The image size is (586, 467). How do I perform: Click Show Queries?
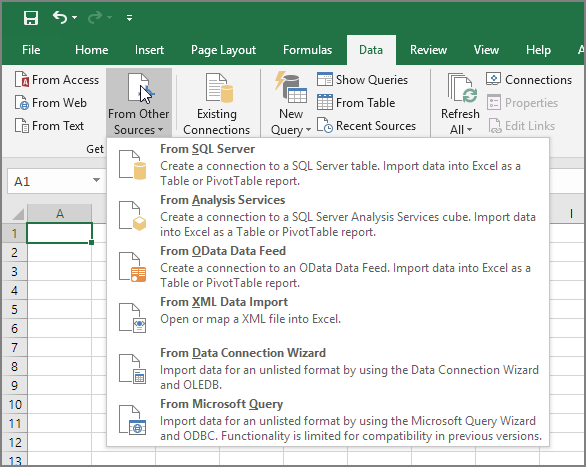pyautogui.click(x=362, y=80)
